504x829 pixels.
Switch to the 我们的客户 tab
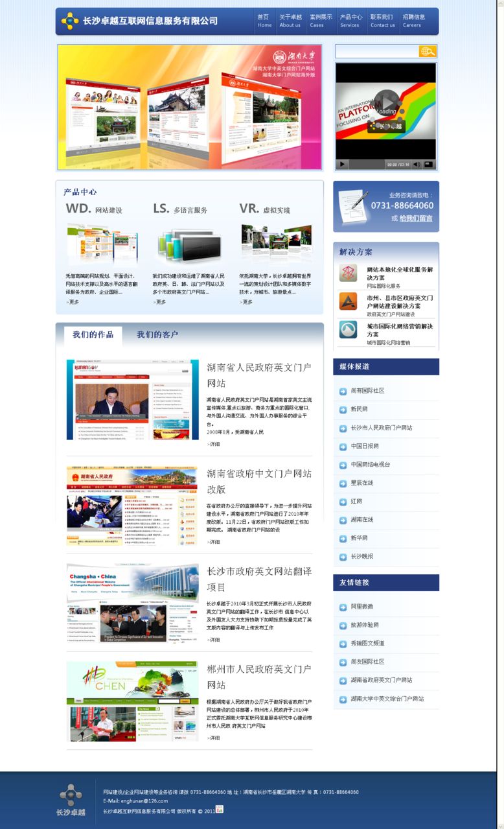[x=157, y=334]
